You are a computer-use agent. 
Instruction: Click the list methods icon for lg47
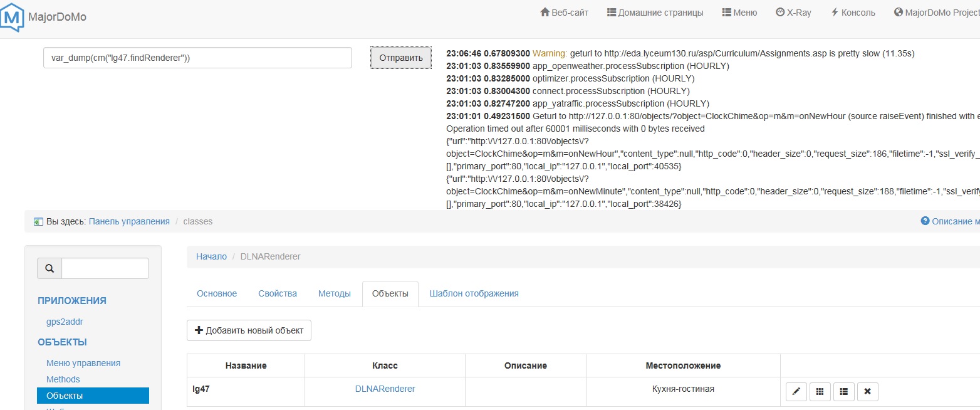pyautogui.click(x=844, y=392)
